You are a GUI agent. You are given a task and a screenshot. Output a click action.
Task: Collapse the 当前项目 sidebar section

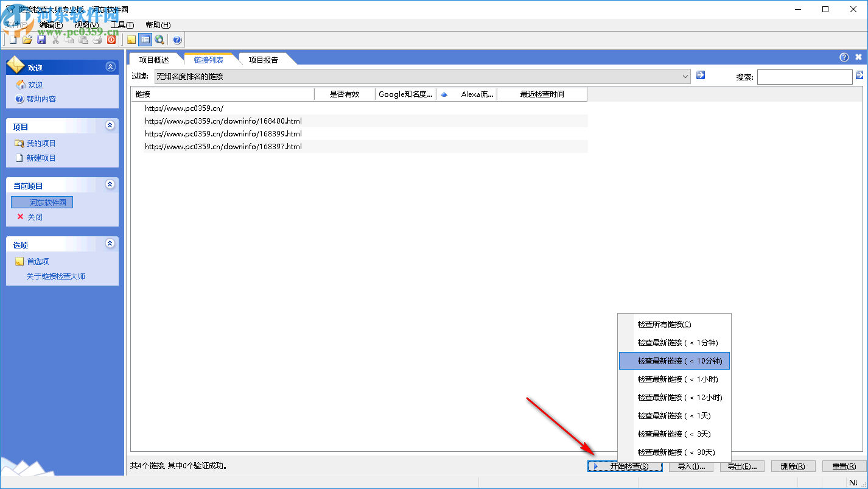pyautogui.click(x=110, y=184)
